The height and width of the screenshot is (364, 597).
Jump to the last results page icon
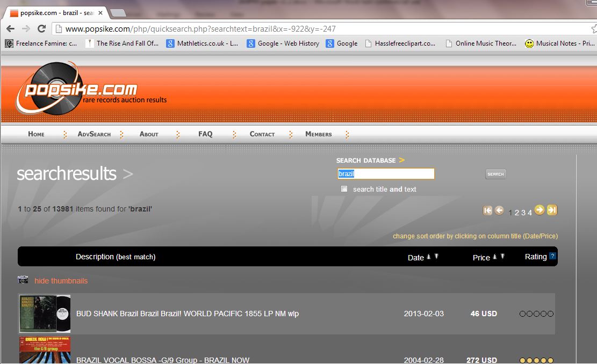point(552,209)
